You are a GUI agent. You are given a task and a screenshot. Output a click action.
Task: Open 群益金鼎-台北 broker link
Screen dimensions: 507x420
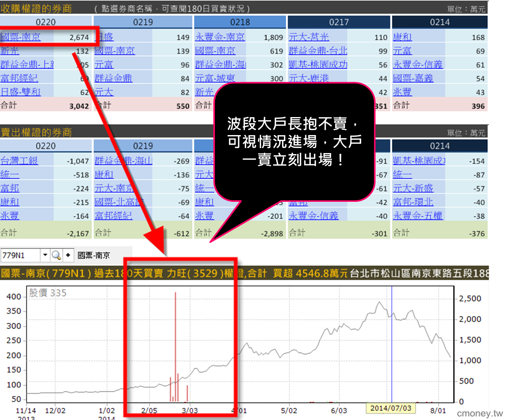(x=318, y=51)
